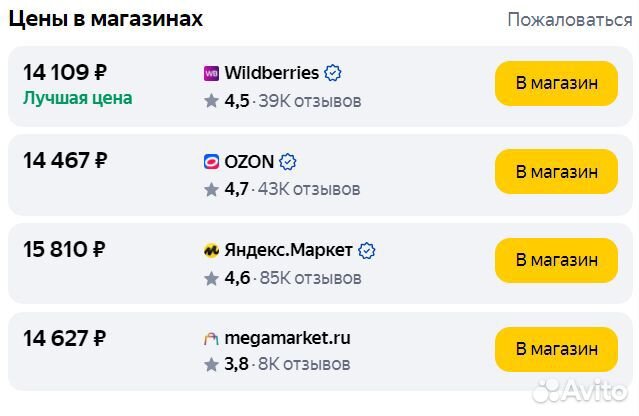Screen dimensions: 639x416
Task: Click the 14 109 ₽ best price
Action: click(x=65, y=72)
